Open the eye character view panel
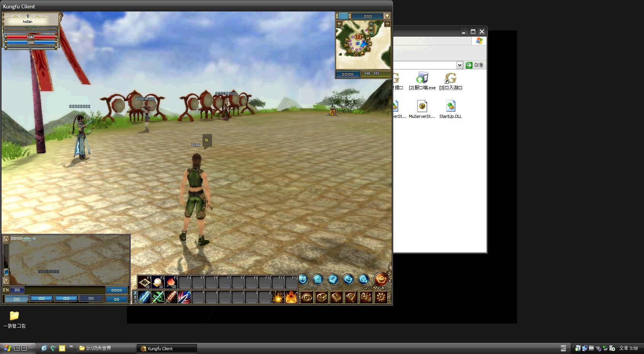 [x=307, y=297]
